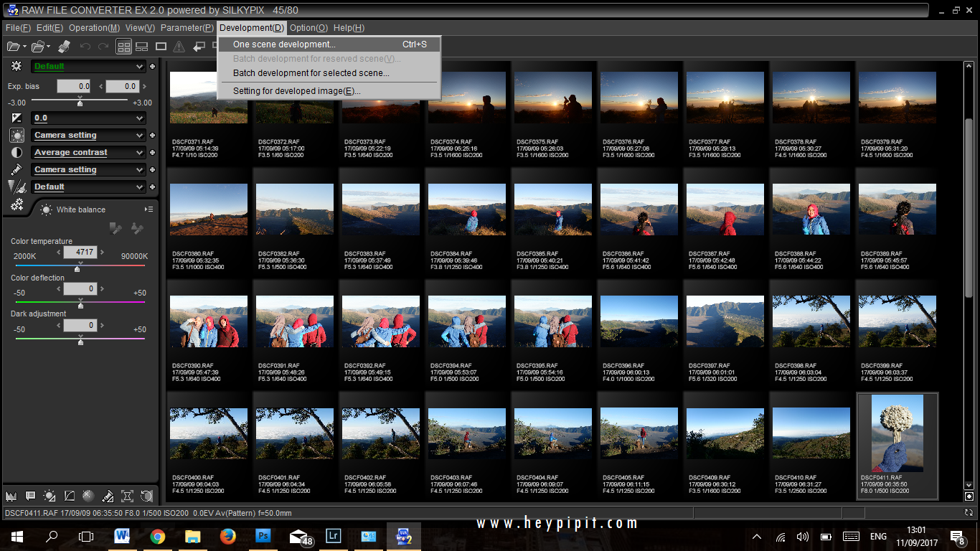Open the white balance eyedropper settings arrow
The height and width of the screenshot is (551, 980).
coord(149,209)
